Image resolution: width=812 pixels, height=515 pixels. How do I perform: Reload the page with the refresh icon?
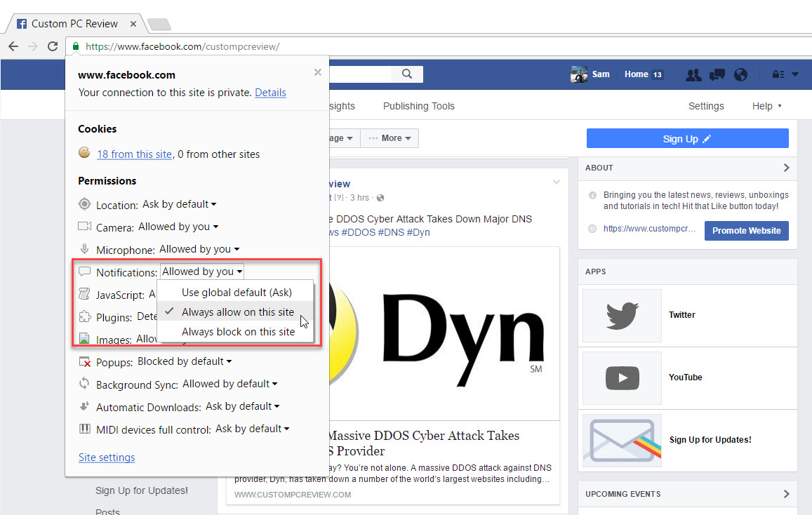click(53, 46)
